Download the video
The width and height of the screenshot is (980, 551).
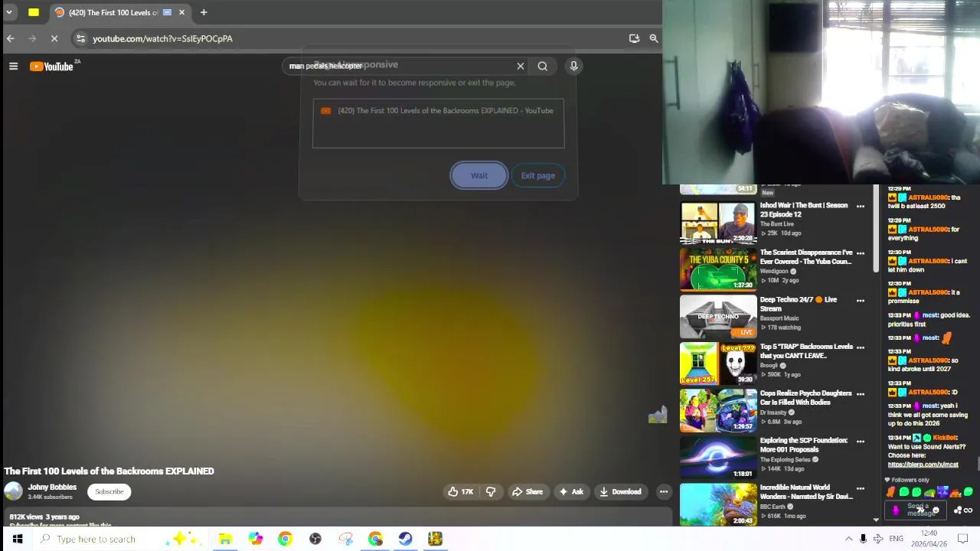click(x=620, y=492)
